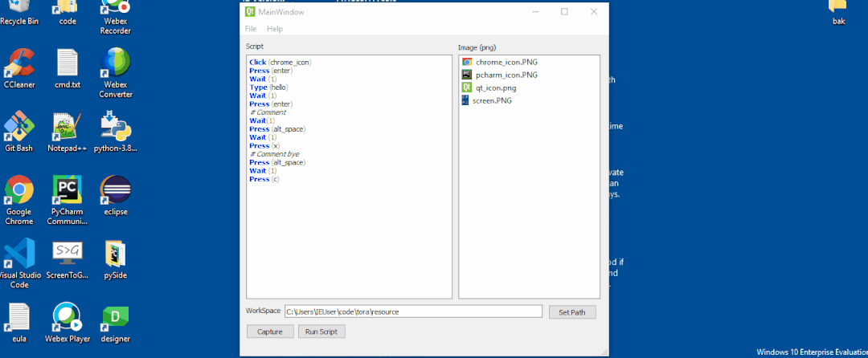
Task: Select the code folder desktop icon
Action: click(x=68, y=14)
